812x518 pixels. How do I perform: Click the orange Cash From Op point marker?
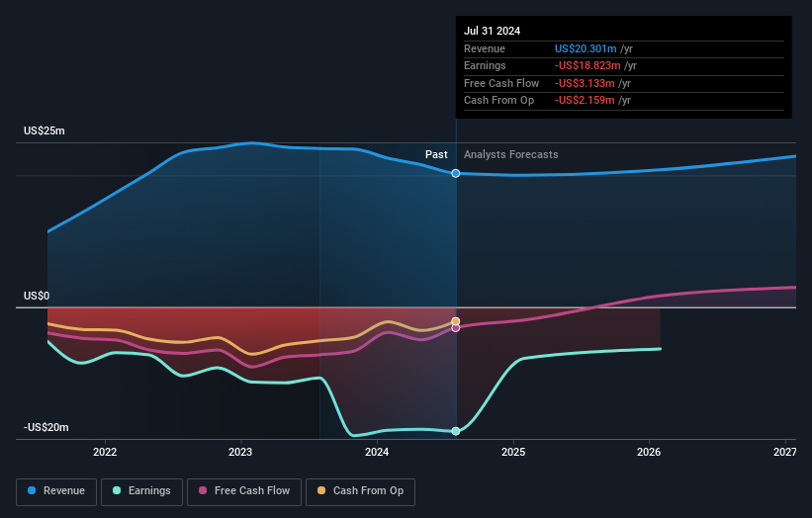click(456, 321)
